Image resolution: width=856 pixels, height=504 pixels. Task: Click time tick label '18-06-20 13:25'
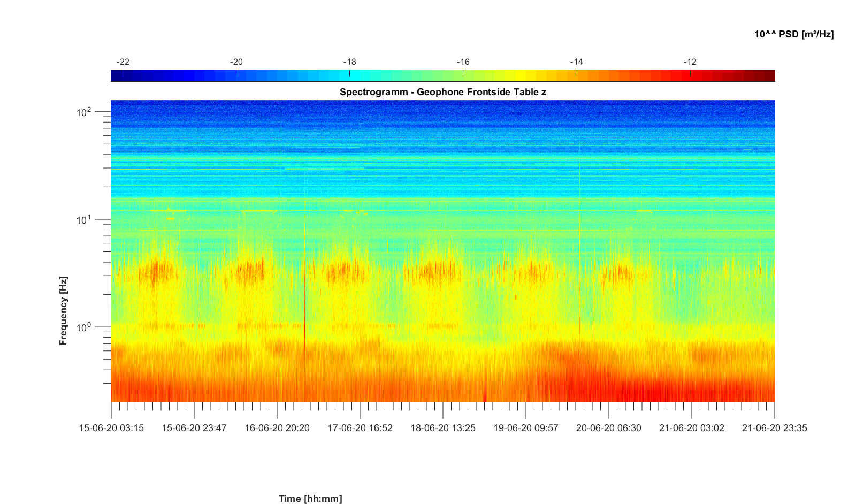pyautogui.click(x=443, y=428)
